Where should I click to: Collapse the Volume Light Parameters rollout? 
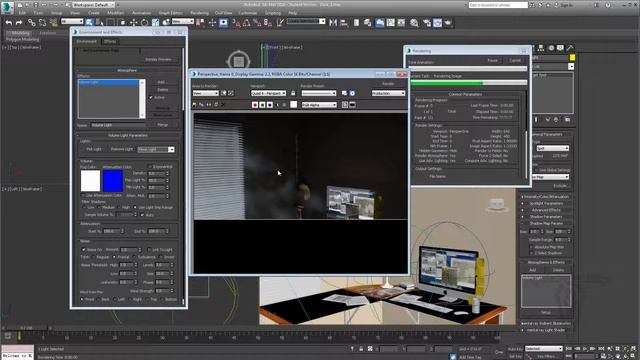coord(128,136)
